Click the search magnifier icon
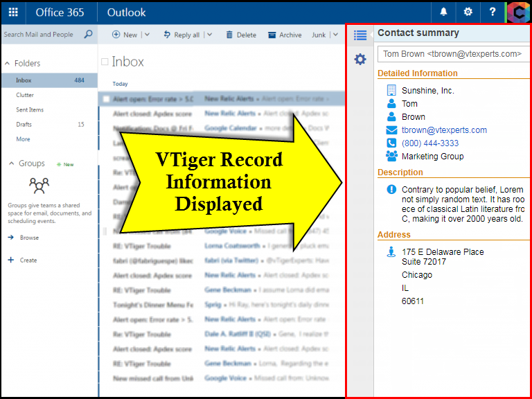The height and width of the screenshot is (399, 532). (x=88, y=34)
